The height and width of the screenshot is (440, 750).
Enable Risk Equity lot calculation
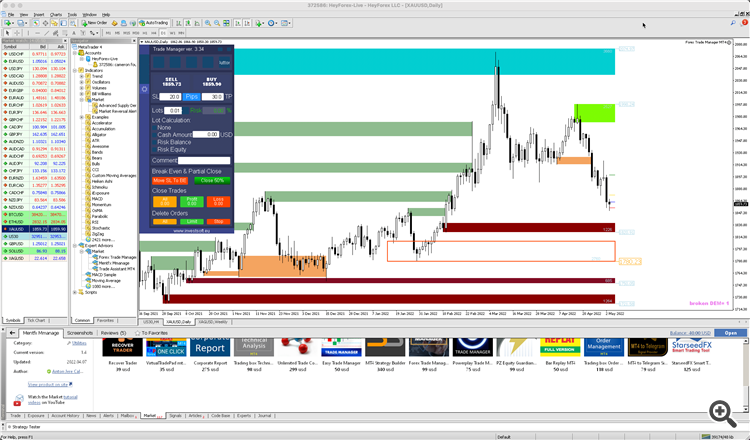(x=154, y=149)
